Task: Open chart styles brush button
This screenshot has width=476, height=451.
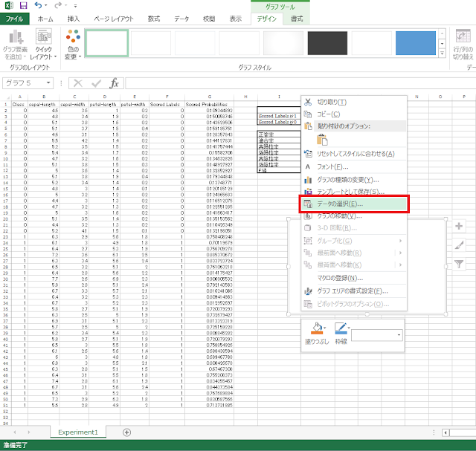Action: tap(459, 244)
